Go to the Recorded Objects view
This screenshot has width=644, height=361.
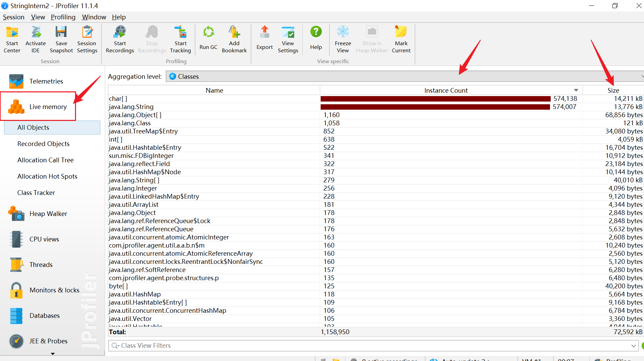43,144
